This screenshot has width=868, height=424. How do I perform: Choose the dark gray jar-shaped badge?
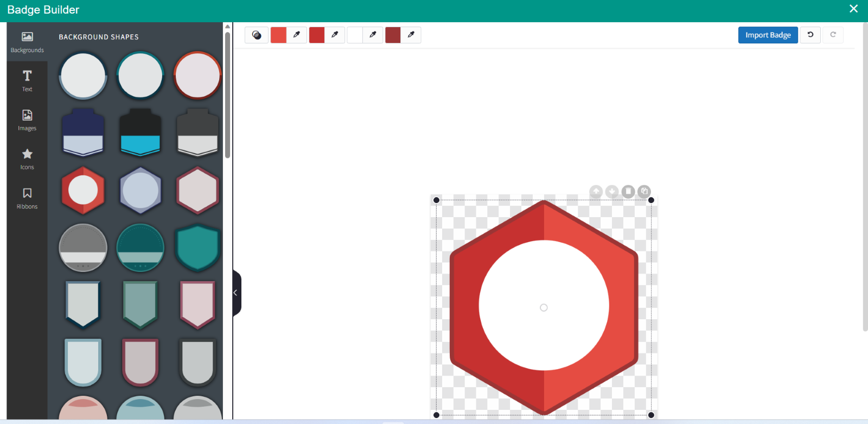(197, 132)
